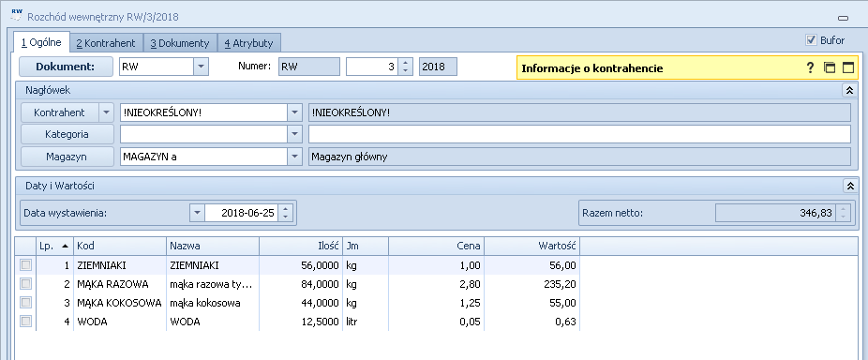Click the Razem netto field 346,83
Image resolution: width=868 pixels, height=360 pixels.
(775, 213)
